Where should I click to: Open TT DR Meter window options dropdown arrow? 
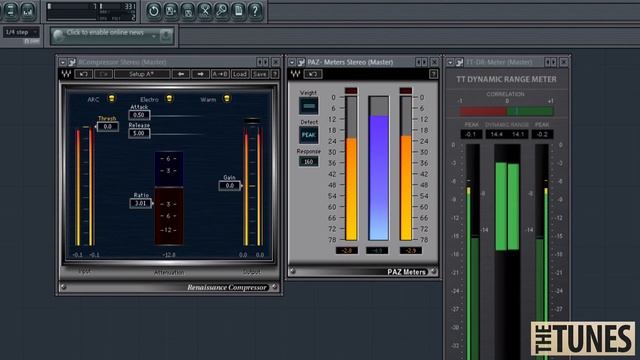pos(450,62)
